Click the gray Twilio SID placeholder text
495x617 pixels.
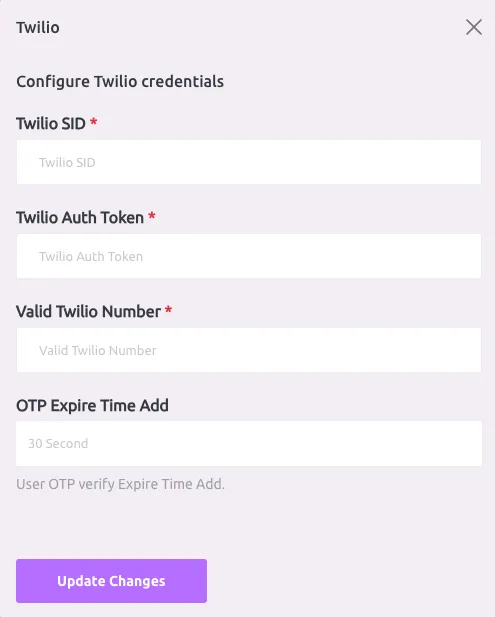pyautogui.click(x=67, y=163)
